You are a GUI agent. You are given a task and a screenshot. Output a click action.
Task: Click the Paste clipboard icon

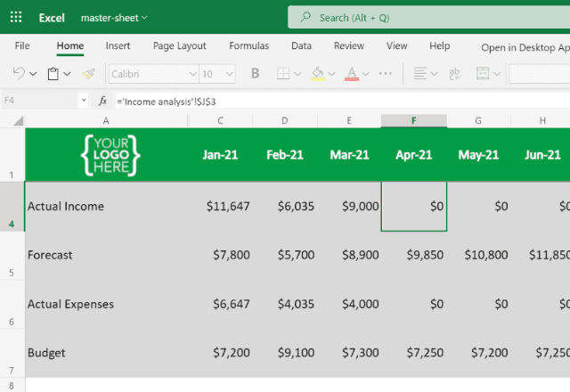53,74
